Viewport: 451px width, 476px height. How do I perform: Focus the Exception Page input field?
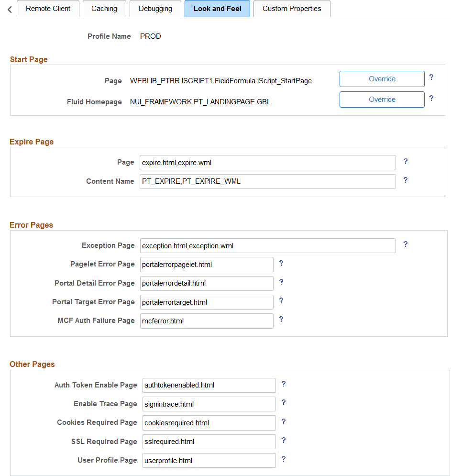pos(268,246)
